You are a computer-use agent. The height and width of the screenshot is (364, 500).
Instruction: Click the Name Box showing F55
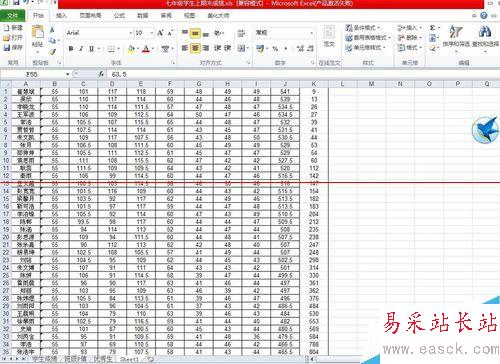(32, 74)
